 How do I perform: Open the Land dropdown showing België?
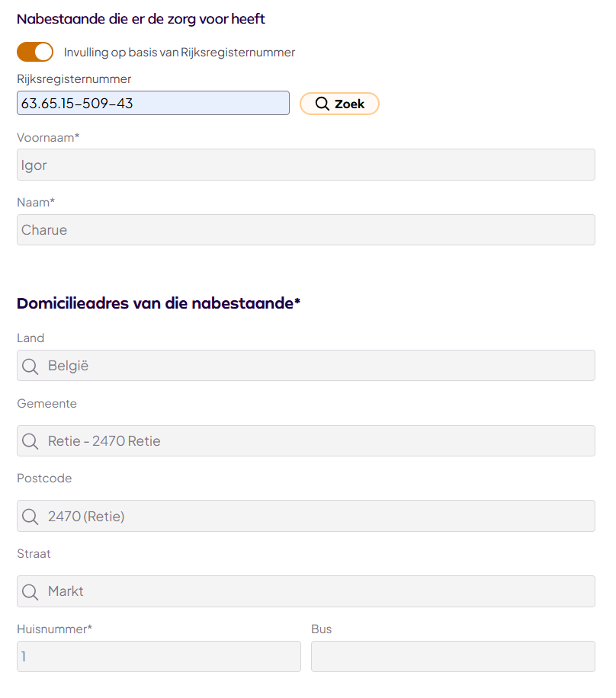tap(306, 366)
